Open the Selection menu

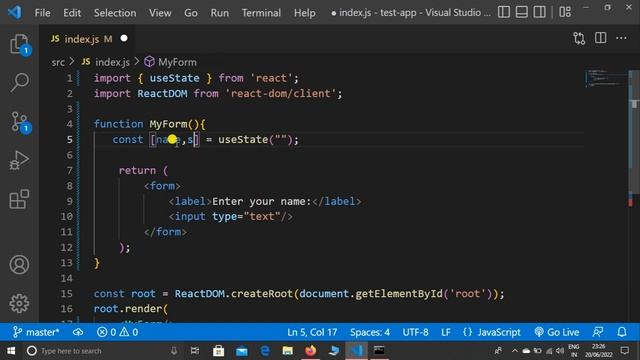(x=115, y=13)
